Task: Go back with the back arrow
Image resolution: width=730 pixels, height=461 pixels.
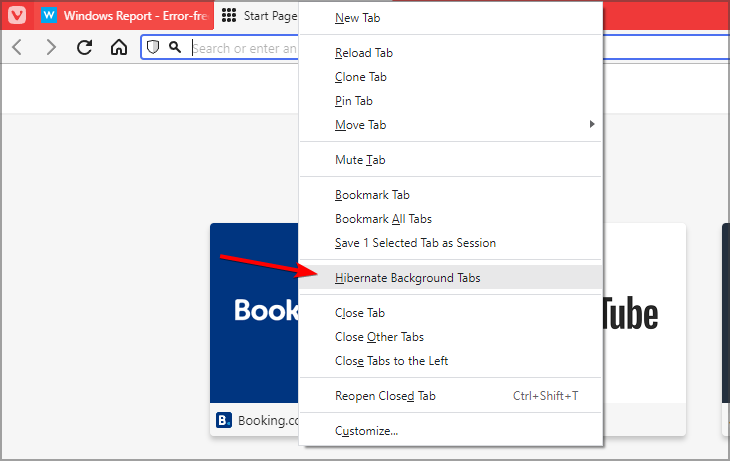Action: click(17, 47)
